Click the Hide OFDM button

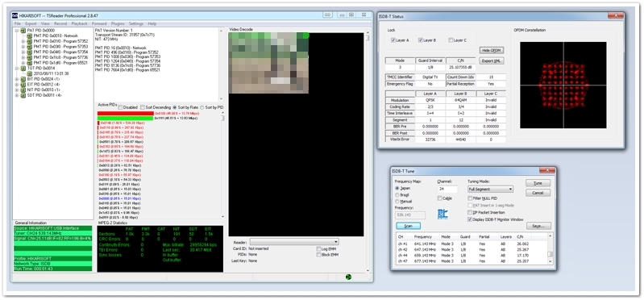(491, 51)
